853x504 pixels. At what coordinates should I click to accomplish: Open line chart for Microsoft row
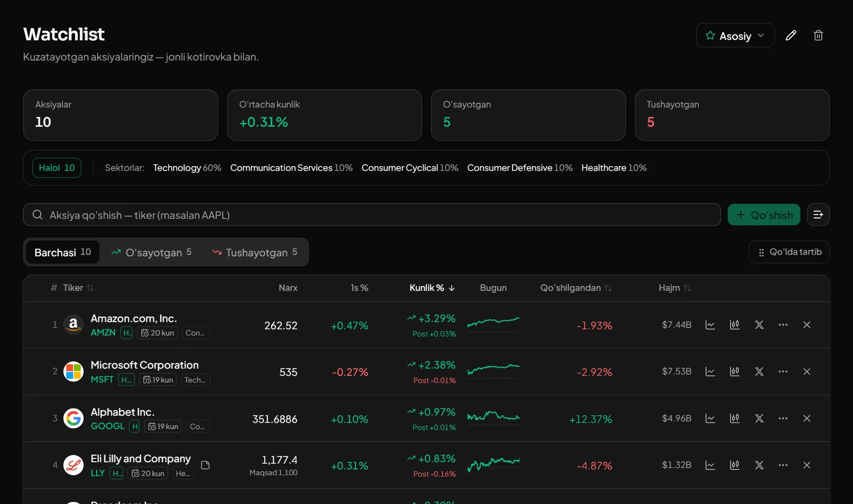710,372
